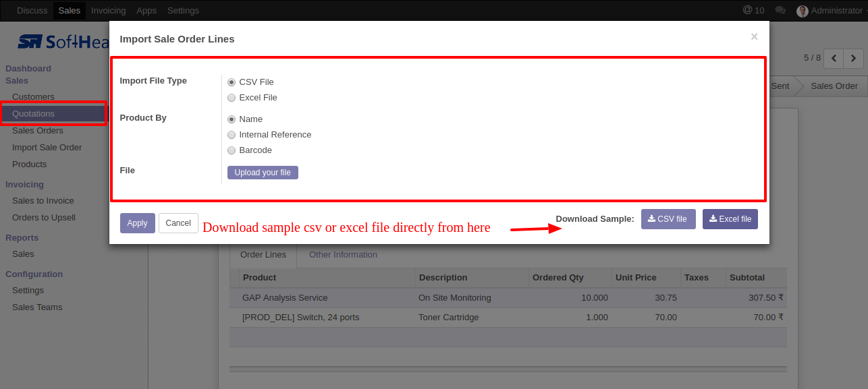Choose Product By Name option
Screen dimensions: 868x389
click(232, 119)
